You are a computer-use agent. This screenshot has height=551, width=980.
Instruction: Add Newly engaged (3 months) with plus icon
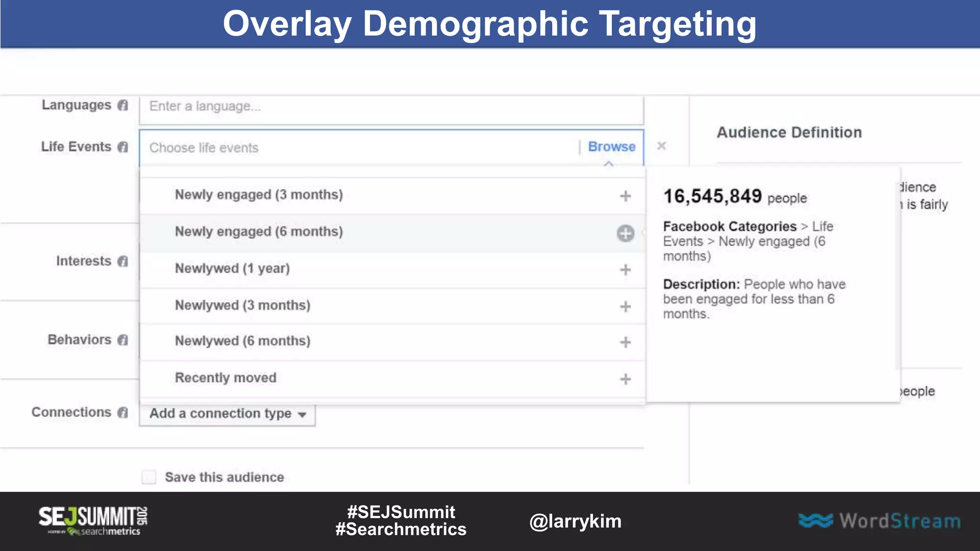click(x=625, y=196)
